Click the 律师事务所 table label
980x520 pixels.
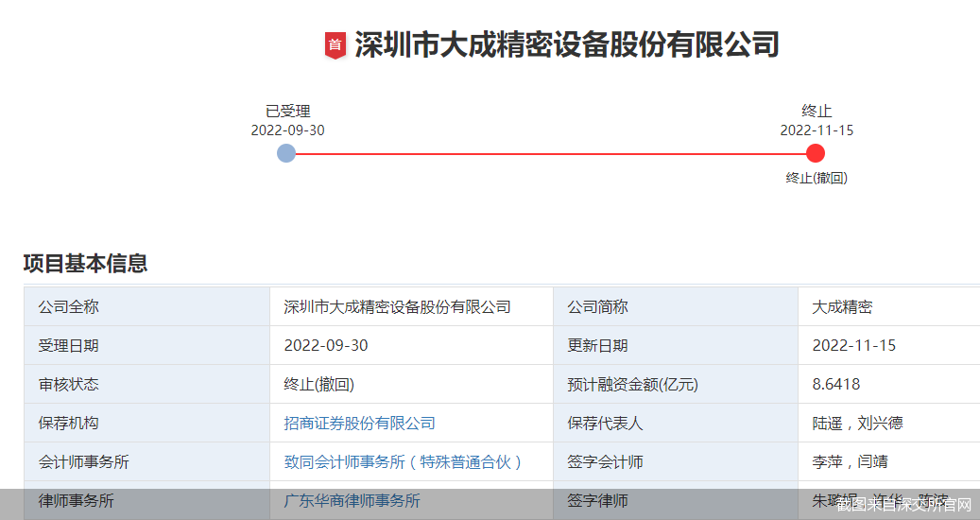pos(76,501)
